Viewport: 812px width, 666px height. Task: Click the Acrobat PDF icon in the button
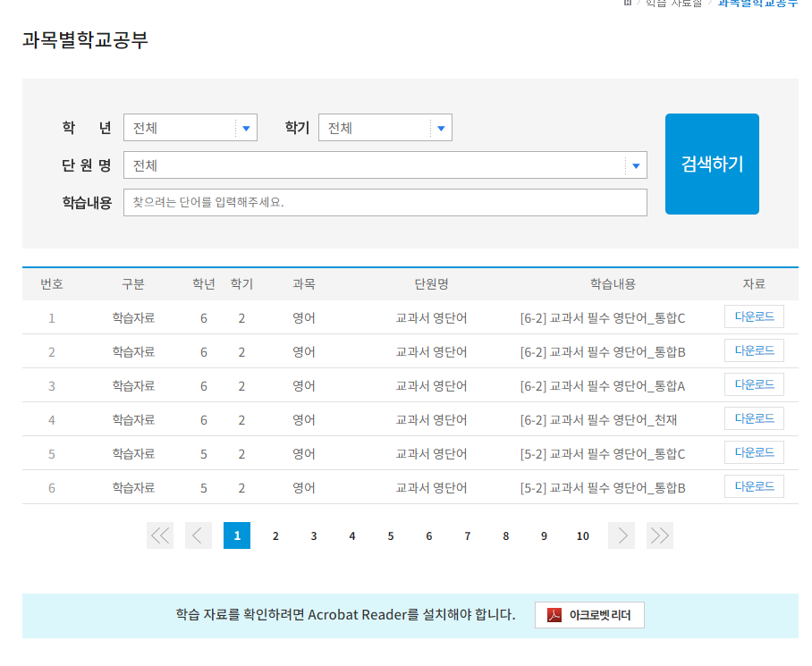pyautogui.click(x=554, y=615)
